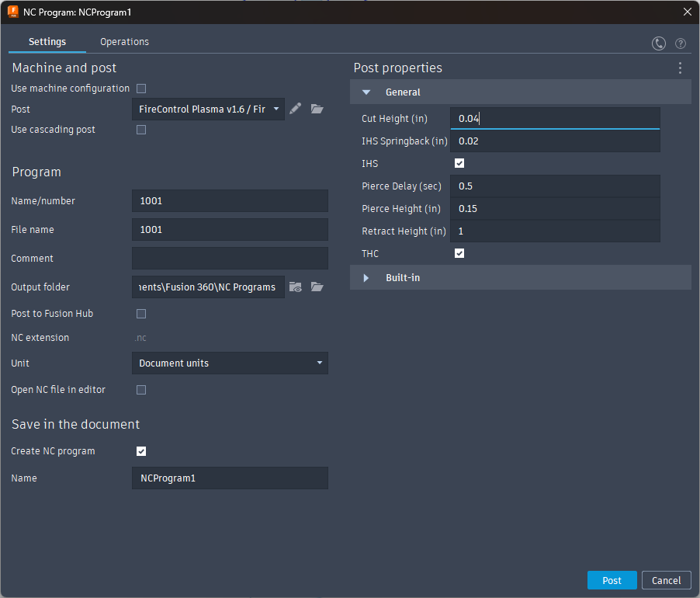Collapse the General section
This screenshot has height=598, width=700.
367,92
